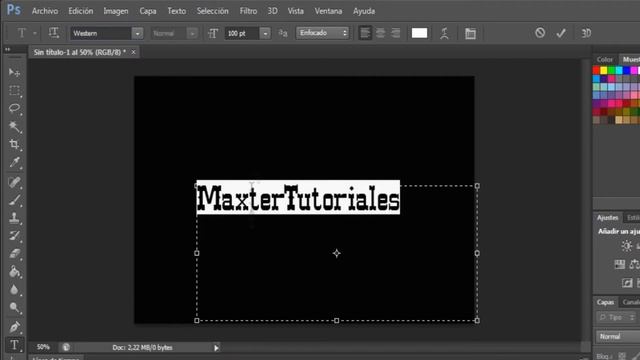Viewport: 640px width, 360px height.
Task: Select the Pen tool
Action: tap(14, 327)
